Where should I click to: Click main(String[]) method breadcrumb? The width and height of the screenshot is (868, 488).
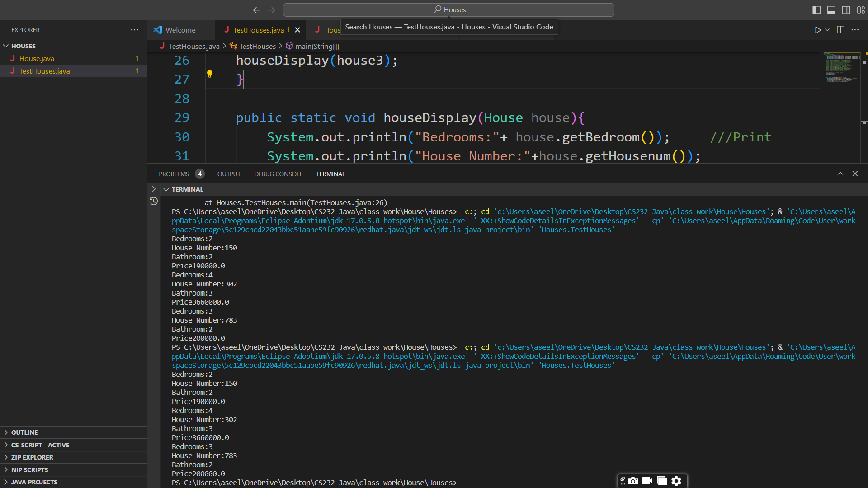[317, 46]
